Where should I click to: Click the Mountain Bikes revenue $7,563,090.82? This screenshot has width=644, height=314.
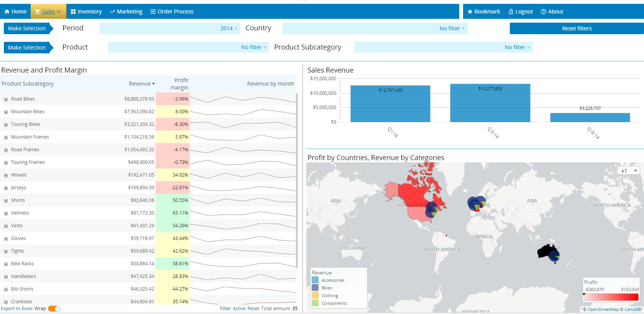139,112
